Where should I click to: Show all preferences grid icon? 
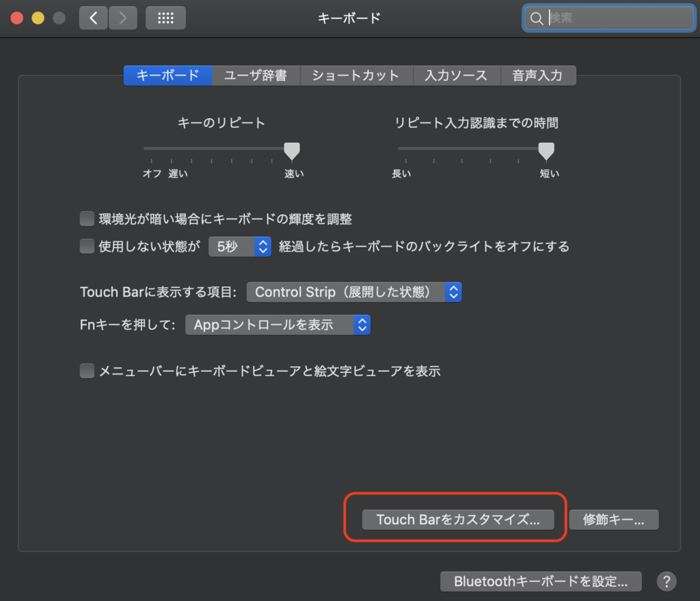point(165,18)
